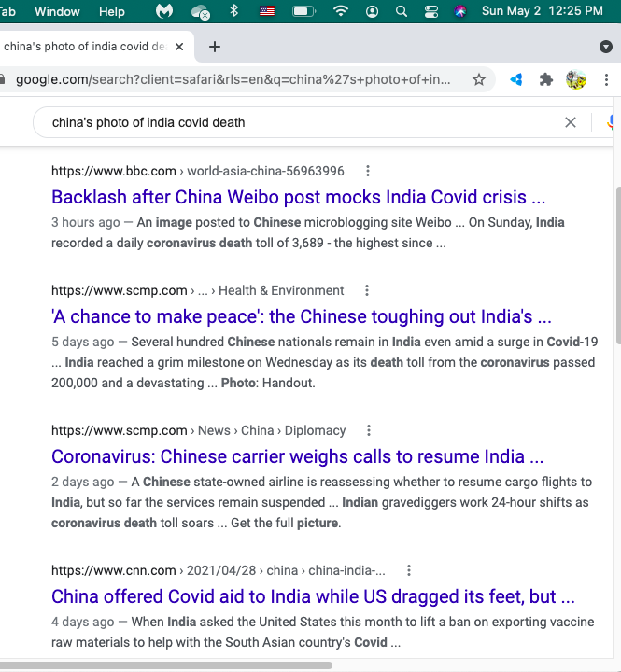Open Wi-Fi status menu

pyautogui.click(x=341, y=11)
